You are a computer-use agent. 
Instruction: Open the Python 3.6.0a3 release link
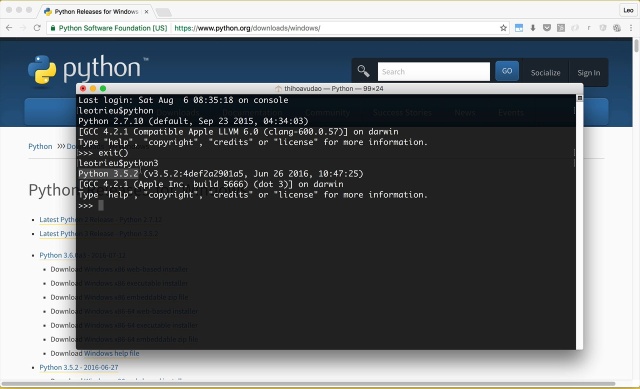coord(82,255)
